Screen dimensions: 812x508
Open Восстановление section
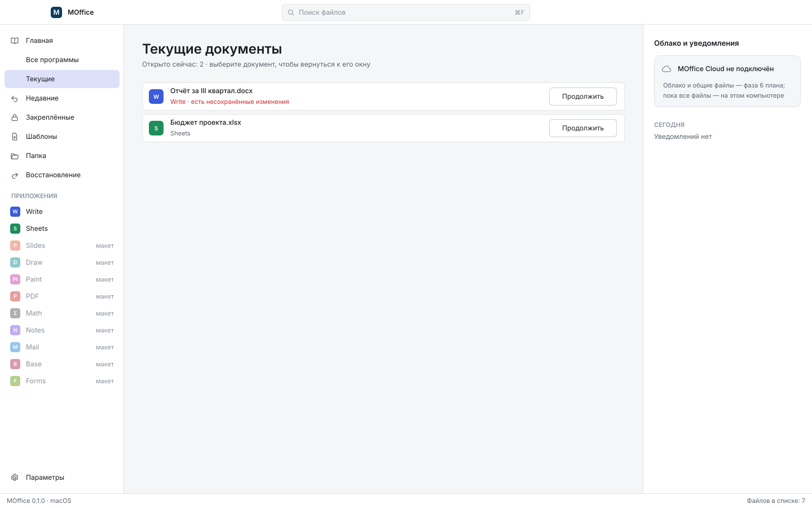point(62,175)
